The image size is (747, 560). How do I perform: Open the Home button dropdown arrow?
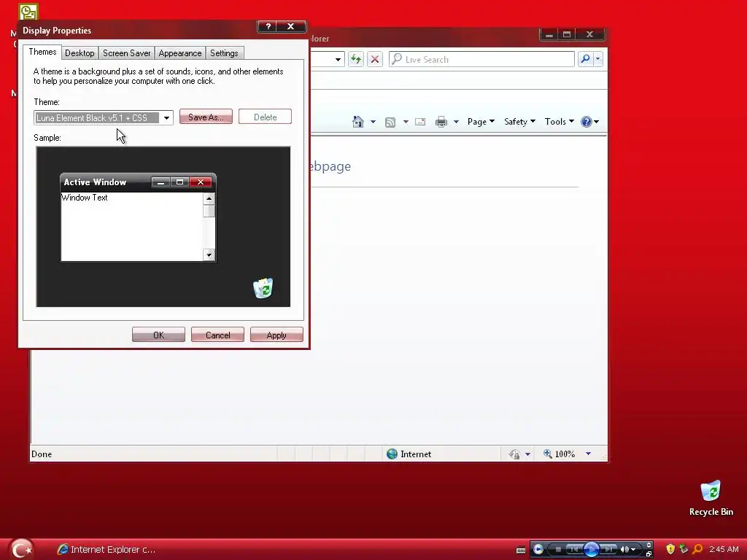coord(373,122)
